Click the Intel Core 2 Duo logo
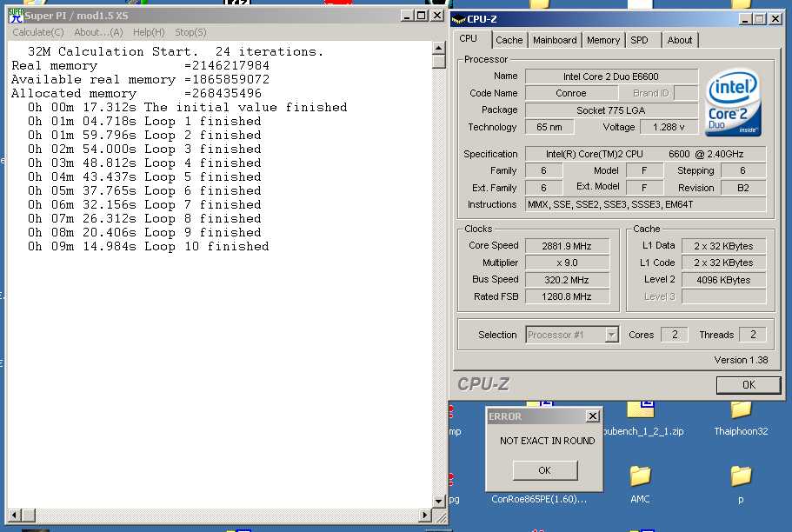This screenshot has width=792, height=532. pyautogui.click(x=732, y=103)
